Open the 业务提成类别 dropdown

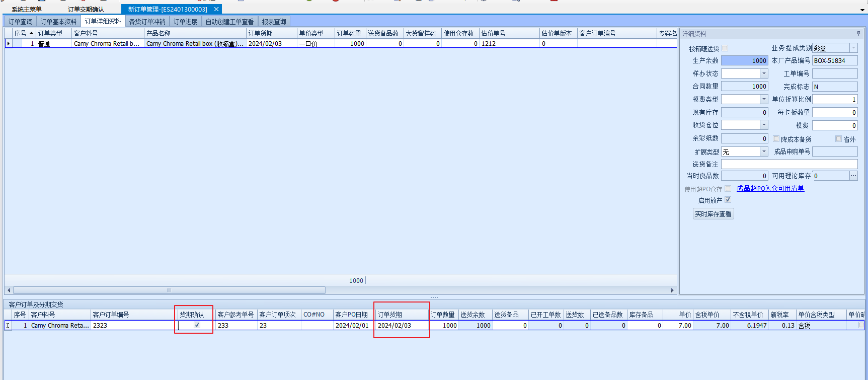click(x=853, y=48)
